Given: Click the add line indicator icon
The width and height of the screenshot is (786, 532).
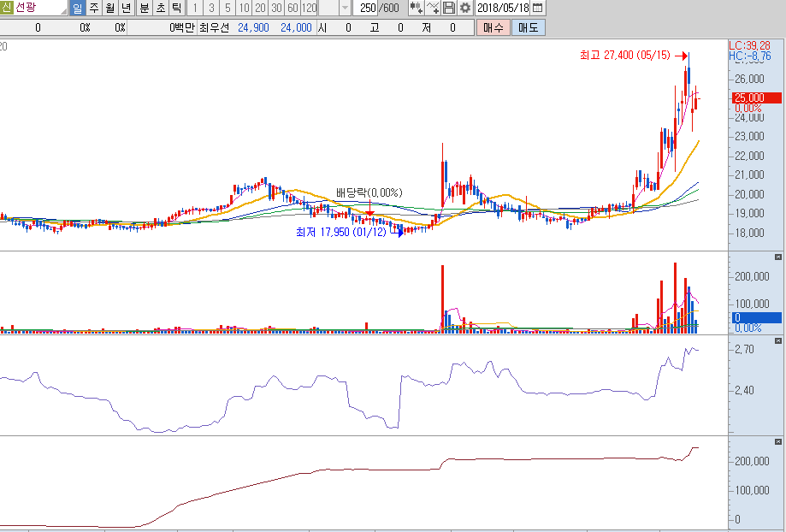Looking at the screenshot, I should click(x=434, y=8).
